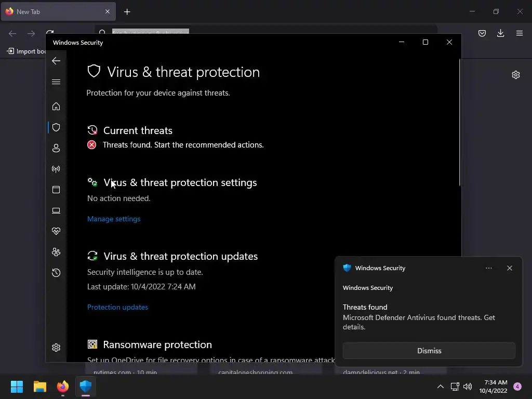This screenshot has width=532, height=399.
Task: Open Device performance & health heart icon
Action: [56, 231]
